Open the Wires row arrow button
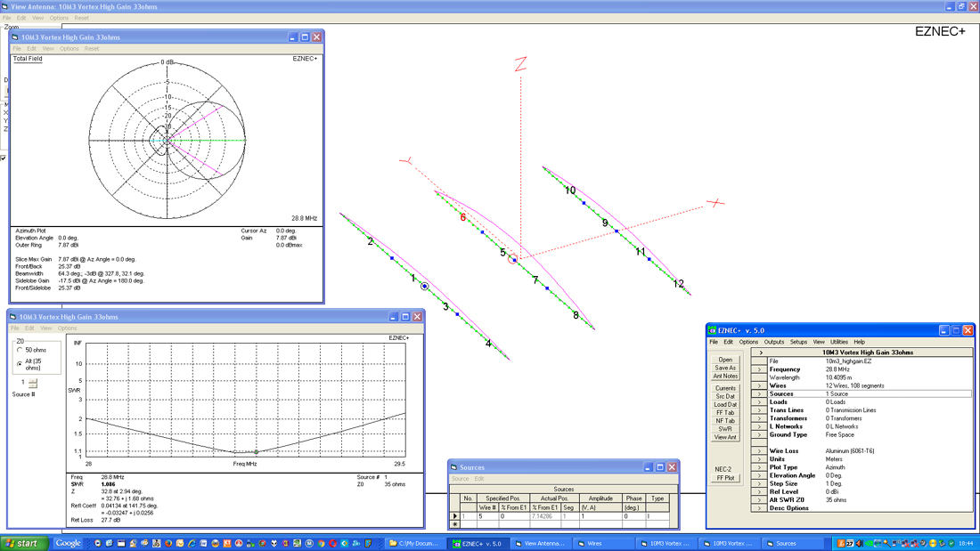980x551 pixels. click(x=760, y=385)
